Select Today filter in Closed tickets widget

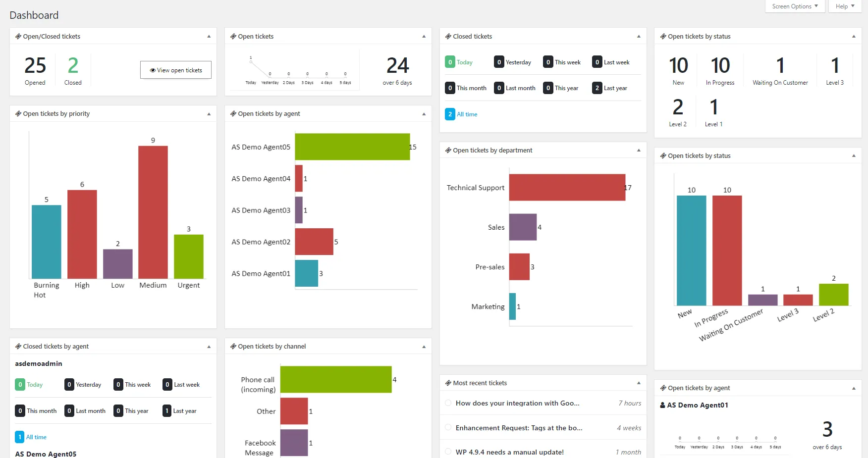click(459, 62)
